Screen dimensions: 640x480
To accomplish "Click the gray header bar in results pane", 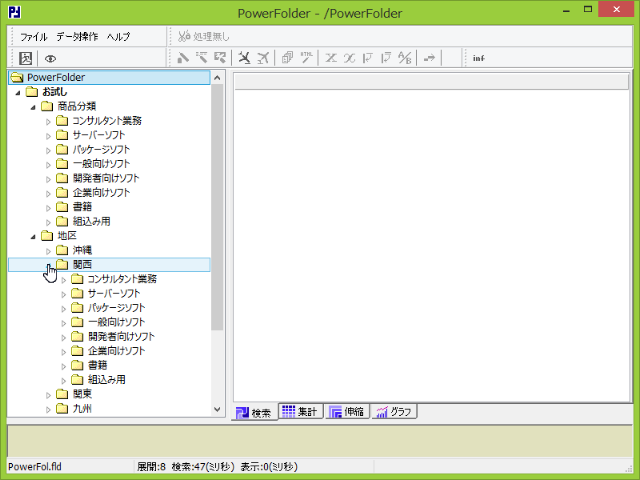I will pyautogui.click(x=431, y=82).
